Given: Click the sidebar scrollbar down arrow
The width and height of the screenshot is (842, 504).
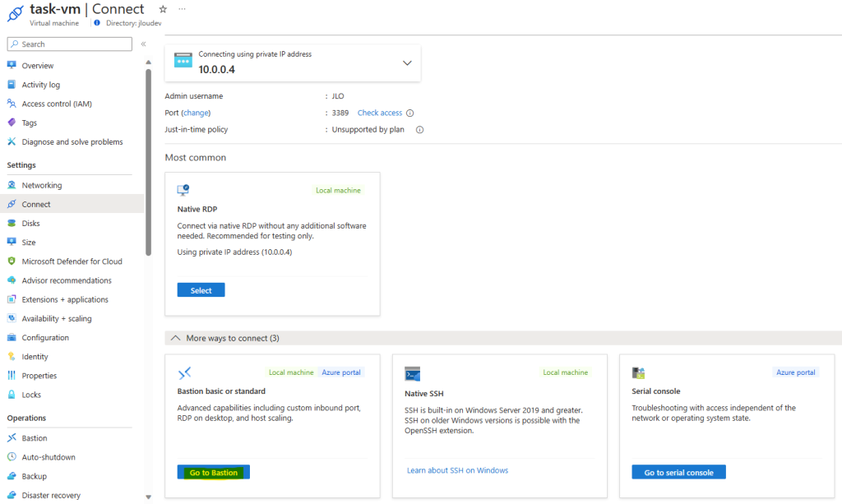Looking at the screenshot, I should coord(148,497).
